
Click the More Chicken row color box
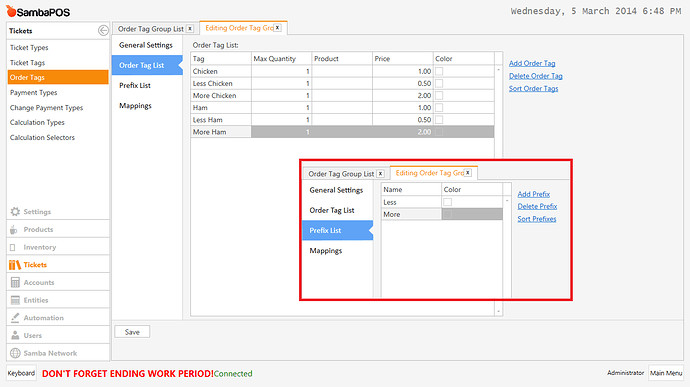pos(439,95)
